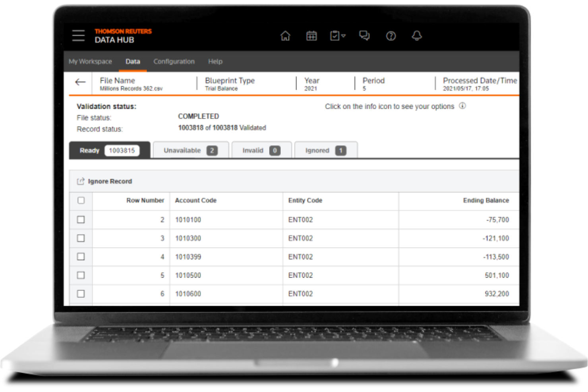Viewport: 588px width, 392px height.
Task: Open the calendar grid icon
Action: click(311, 36)
